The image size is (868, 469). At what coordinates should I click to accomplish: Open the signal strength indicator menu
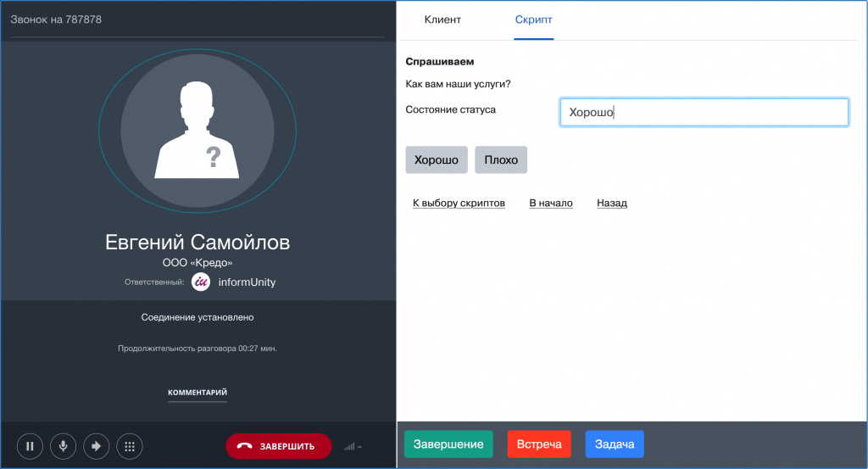353,446
